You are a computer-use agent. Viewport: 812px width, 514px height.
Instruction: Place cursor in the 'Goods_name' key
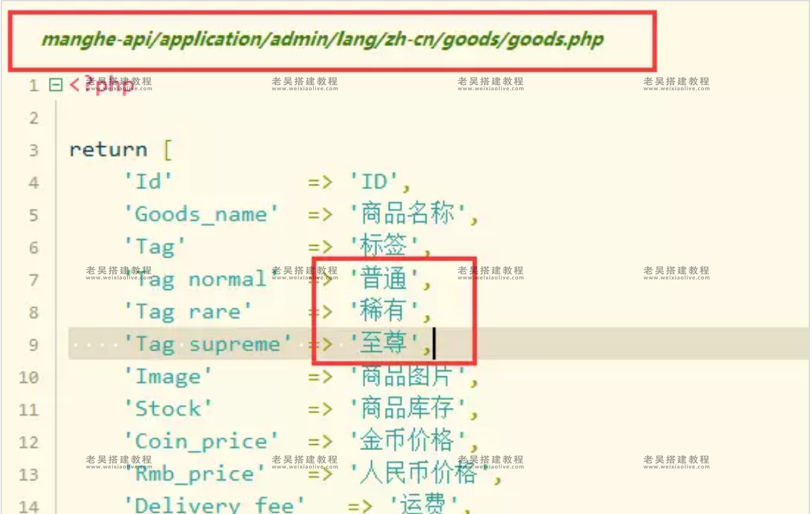point(201,214)
